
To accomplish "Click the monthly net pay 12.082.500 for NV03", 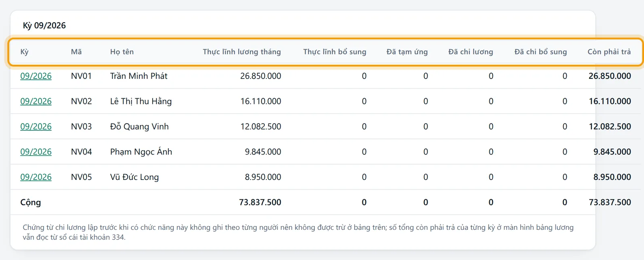I will tap(261, 127).
